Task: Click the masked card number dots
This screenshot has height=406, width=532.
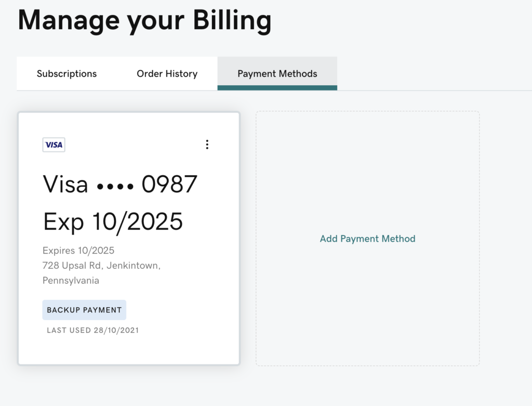Action: point(115,185)
